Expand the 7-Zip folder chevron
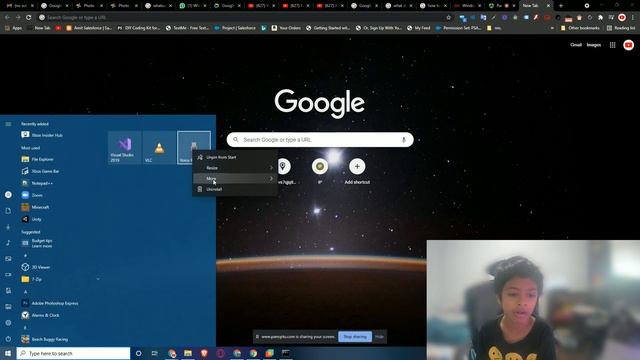The width and height of the screenshot is (640, 360). (98, 279)
